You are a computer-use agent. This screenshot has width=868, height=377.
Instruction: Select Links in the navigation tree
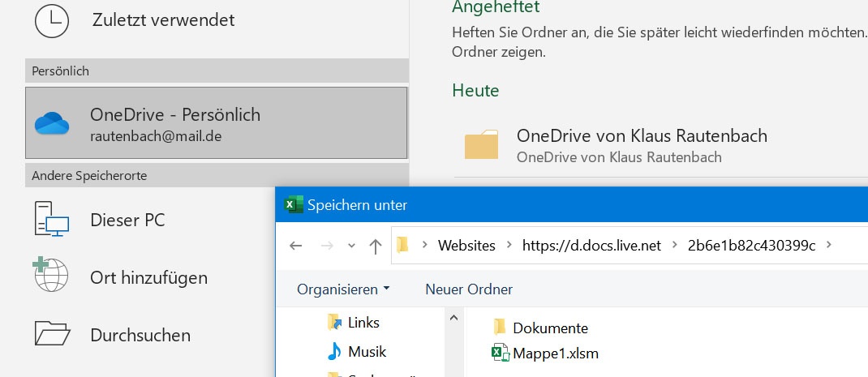coord(363,322)
